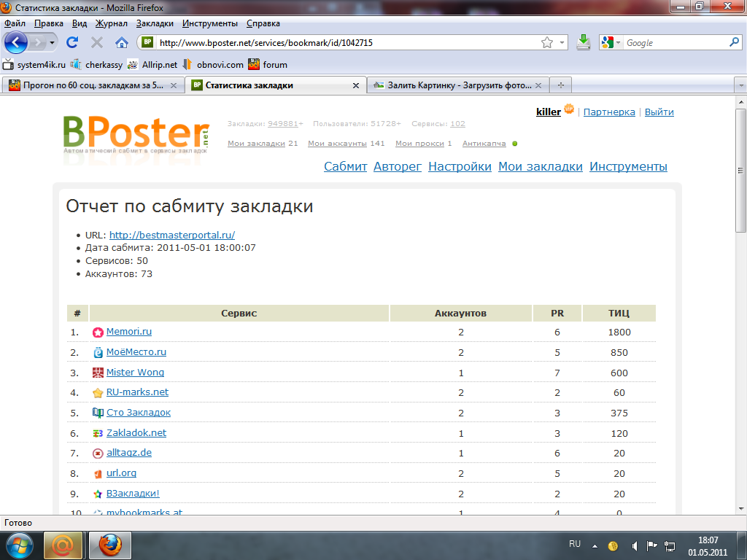Screen dimensions: 747x560
Task: Open the МоёМесто.ru service link
Action: pyautogui.click(x=136, y=352)
